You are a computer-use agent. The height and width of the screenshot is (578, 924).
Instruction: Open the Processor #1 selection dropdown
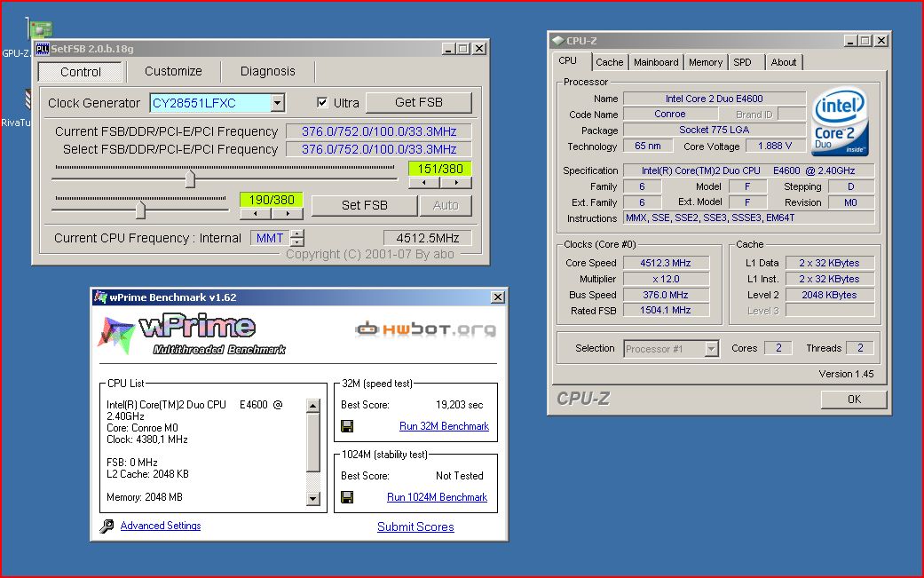[712, 349]
